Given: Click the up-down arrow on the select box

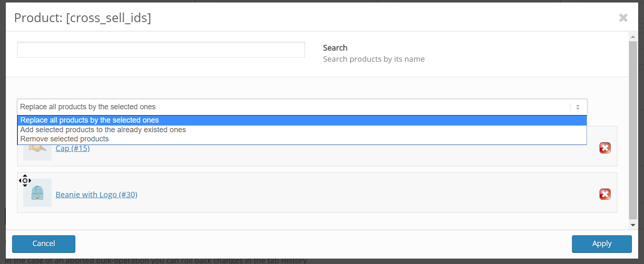Looking at the screenshot, I should click(x=578, y=107).
